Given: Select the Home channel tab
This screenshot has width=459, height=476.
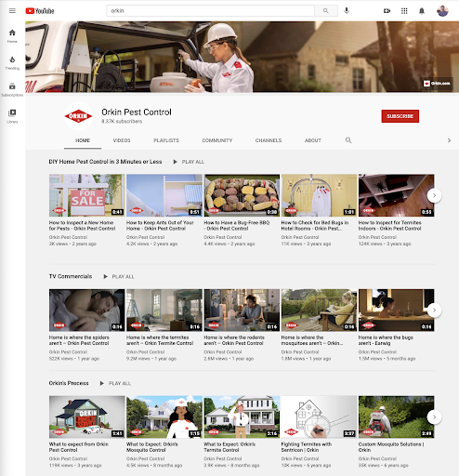Looking at the screenshot, I should [83, 140].
